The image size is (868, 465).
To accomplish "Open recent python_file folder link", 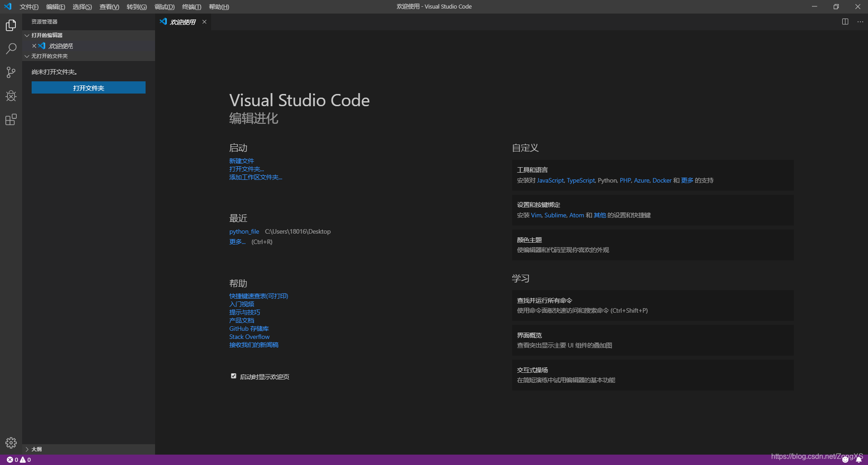I will [x=244, y=231].
